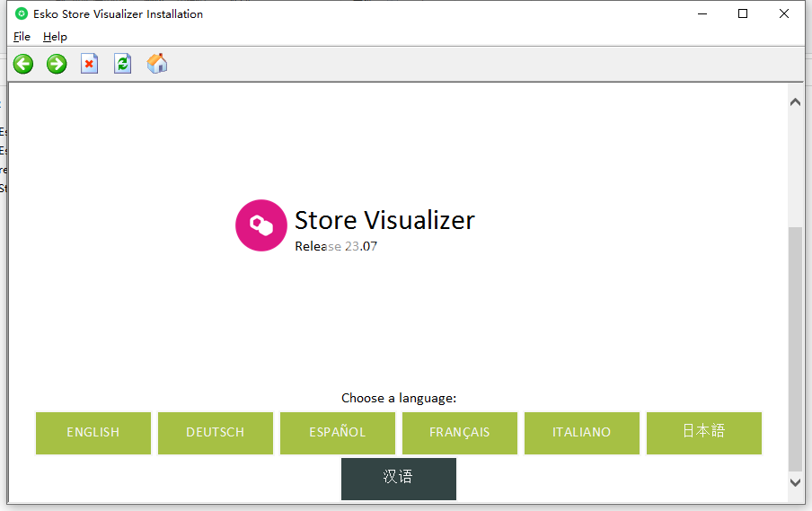Screen dimensions: 812x511
Task: Click the Release 23.07 version text
Action: 336,246
